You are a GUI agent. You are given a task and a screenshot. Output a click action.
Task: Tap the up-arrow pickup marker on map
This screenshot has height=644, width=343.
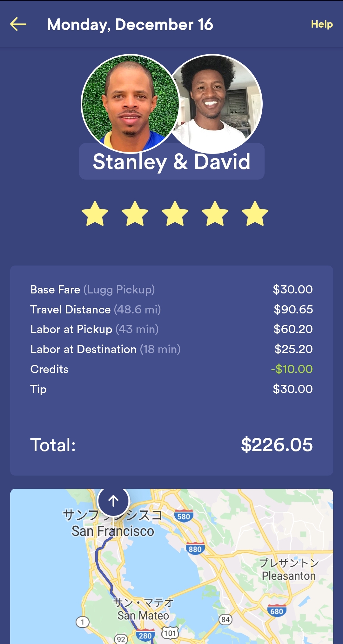tap(113, 501)
